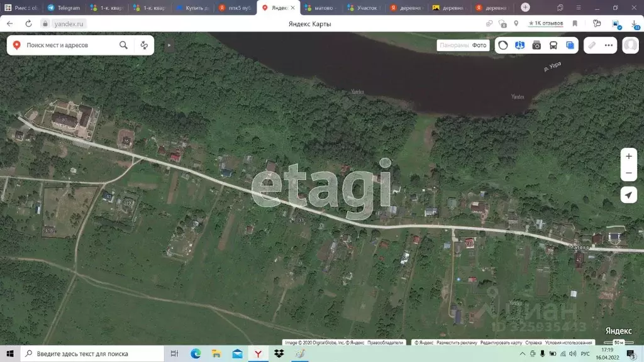The height and width of the screenshot is (362, 644).
Task: Expand the left sidebar panel arrow
Action: (169, 45)
